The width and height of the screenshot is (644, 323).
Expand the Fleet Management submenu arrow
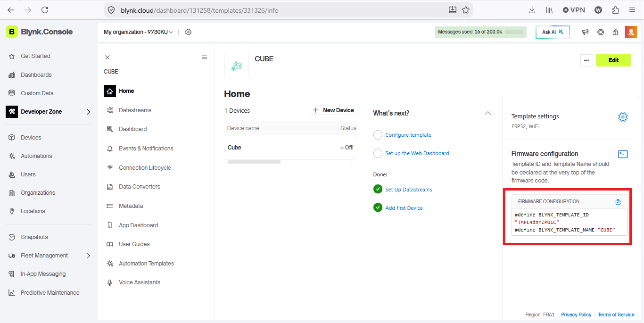click(x=88, y=256)
